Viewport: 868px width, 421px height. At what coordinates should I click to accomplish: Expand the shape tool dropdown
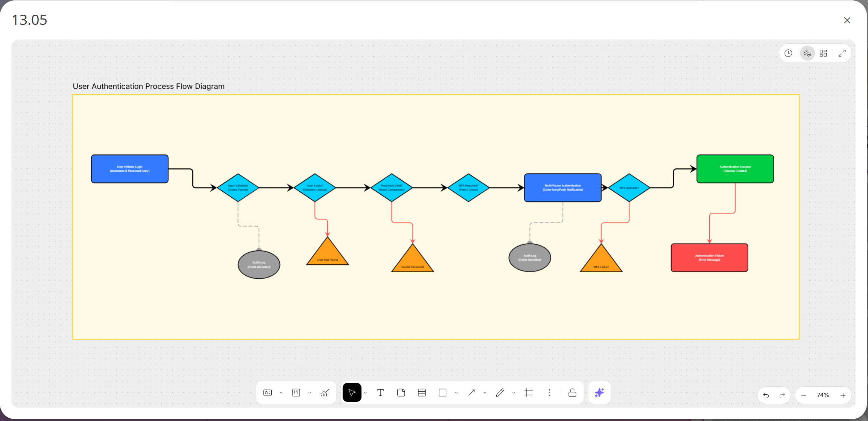456,393
